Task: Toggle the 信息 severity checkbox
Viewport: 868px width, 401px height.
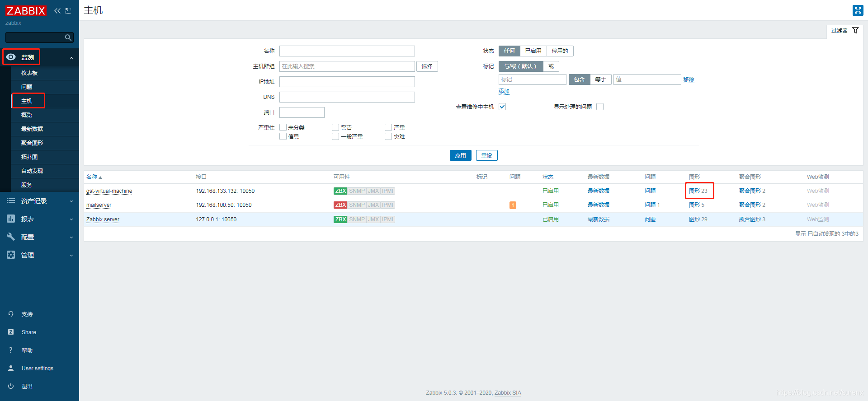Action: [x=283, y=136]
